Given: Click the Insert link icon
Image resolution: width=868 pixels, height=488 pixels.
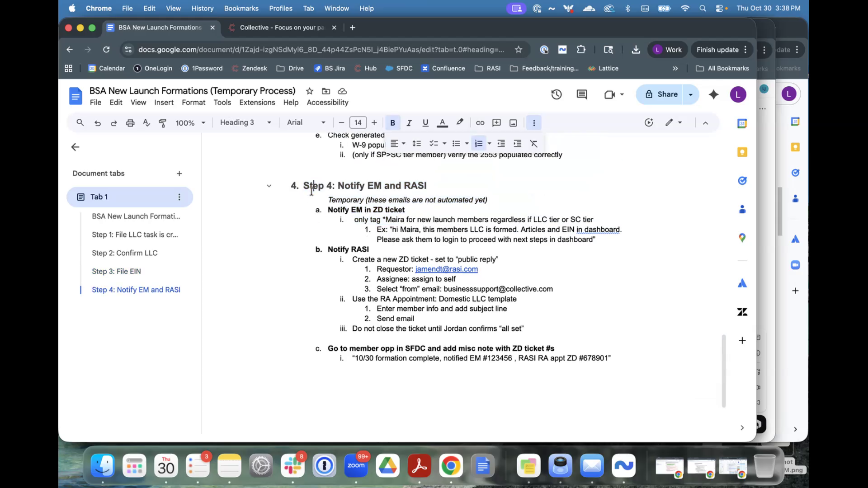Looking at the screenshot, I should click(480, 123).
